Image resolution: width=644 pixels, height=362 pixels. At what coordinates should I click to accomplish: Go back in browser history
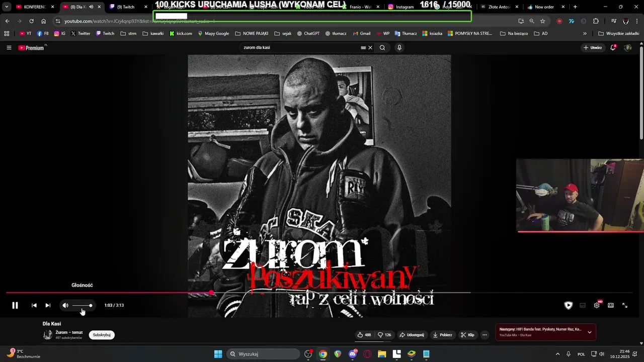tap(7, 21)
